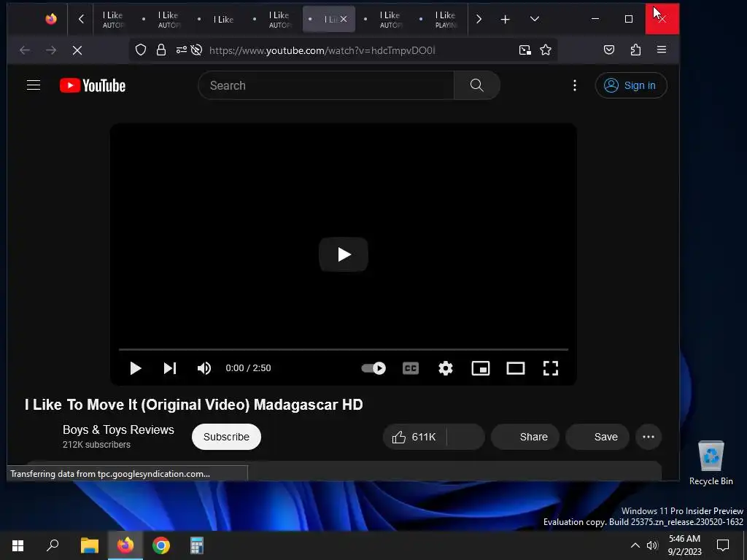Toggle closed captions (CC)
The image size is (747, 560).
pos(411,368)
